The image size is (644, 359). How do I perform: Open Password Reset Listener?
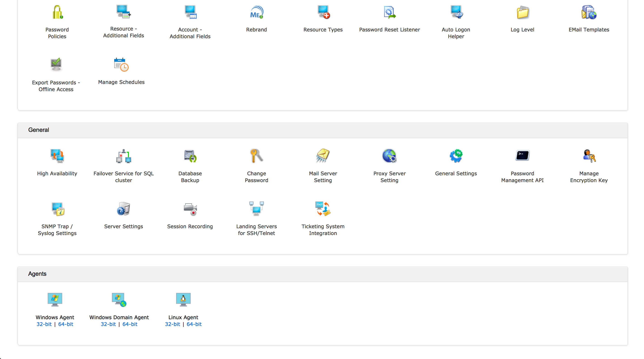[x=390, y=12]
